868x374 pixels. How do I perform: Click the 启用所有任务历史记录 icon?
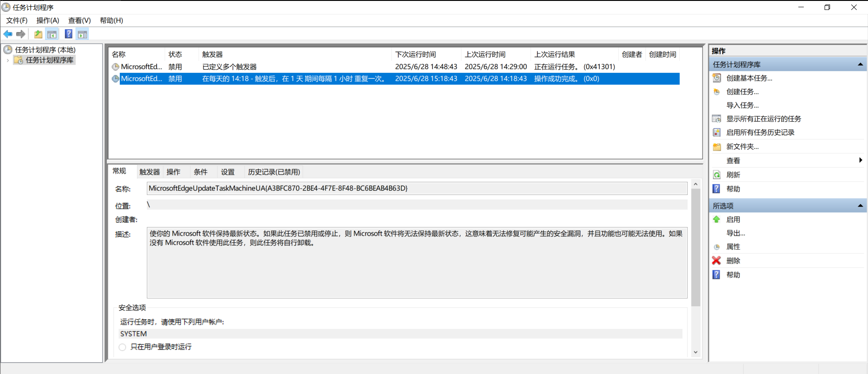click(x=717, y=132)
